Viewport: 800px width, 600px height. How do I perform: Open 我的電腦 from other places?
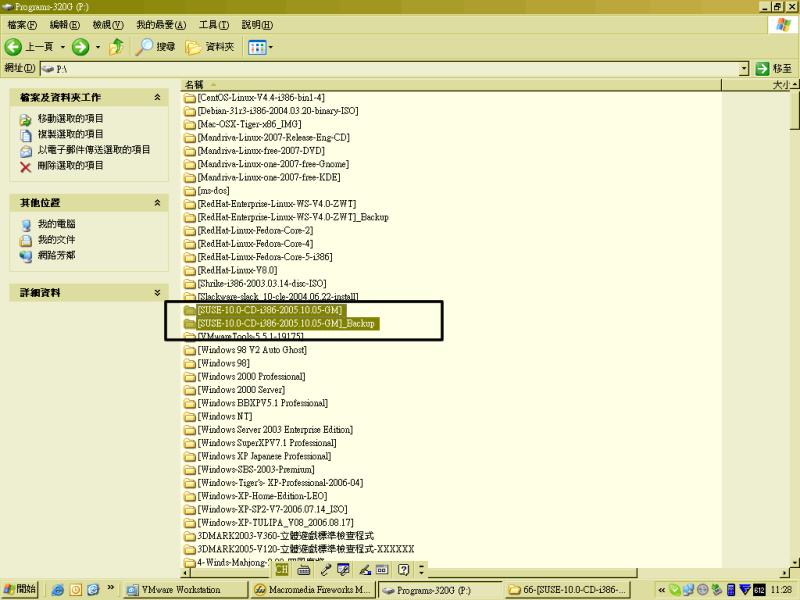point(57,224)
